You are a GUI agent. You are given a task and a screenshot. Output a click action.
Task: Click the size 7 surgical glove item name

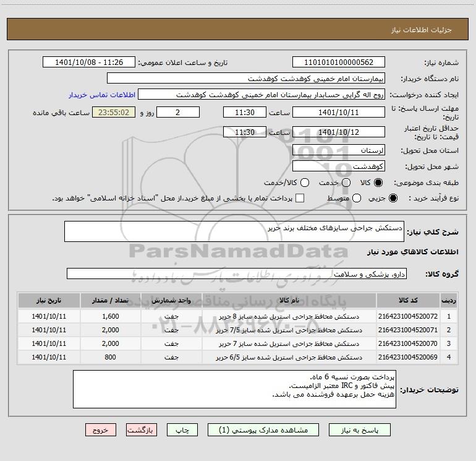[289, 343]
